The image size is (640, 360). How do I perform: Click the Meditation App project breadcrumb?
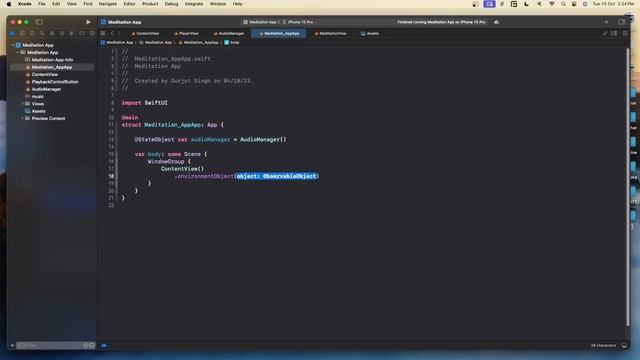pyautogui.click(x=117, y=42)
